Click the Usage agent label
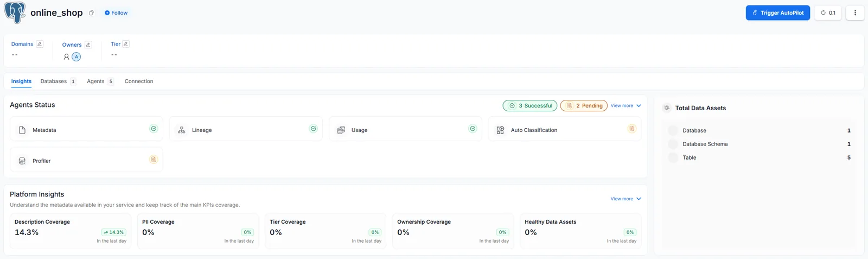Image resolution: width=868 pixels, height=259 pixels. 359,130
